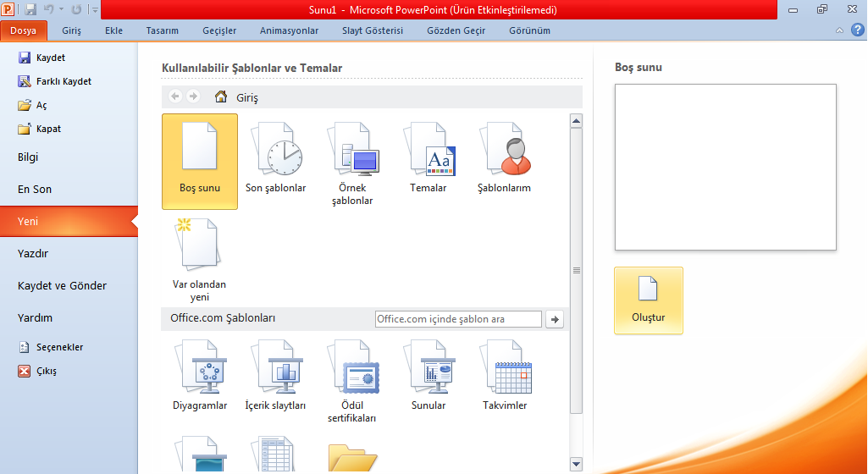Open the Diyagramlar template category
The width and height of the screenshot is (868, 474).
(200, 376)
